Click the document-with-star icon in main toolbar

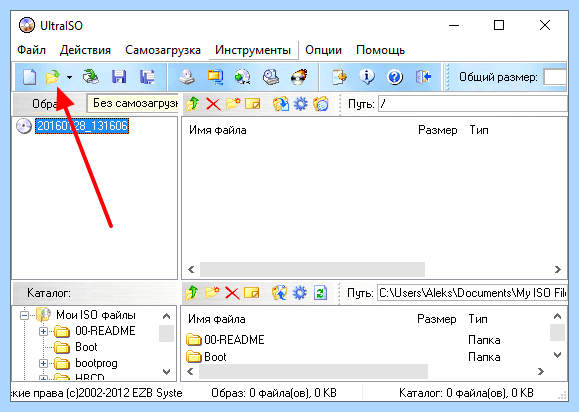click(339, 77)
